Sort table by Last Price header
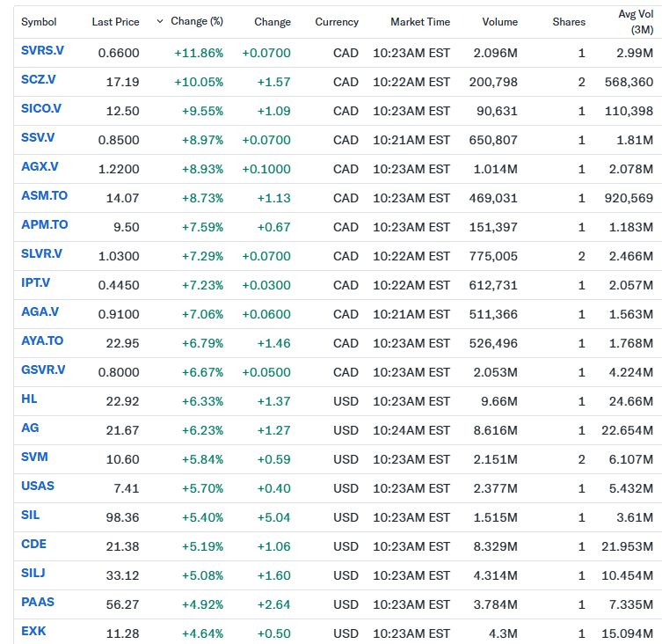662x644 pixels. click(115, 22)
